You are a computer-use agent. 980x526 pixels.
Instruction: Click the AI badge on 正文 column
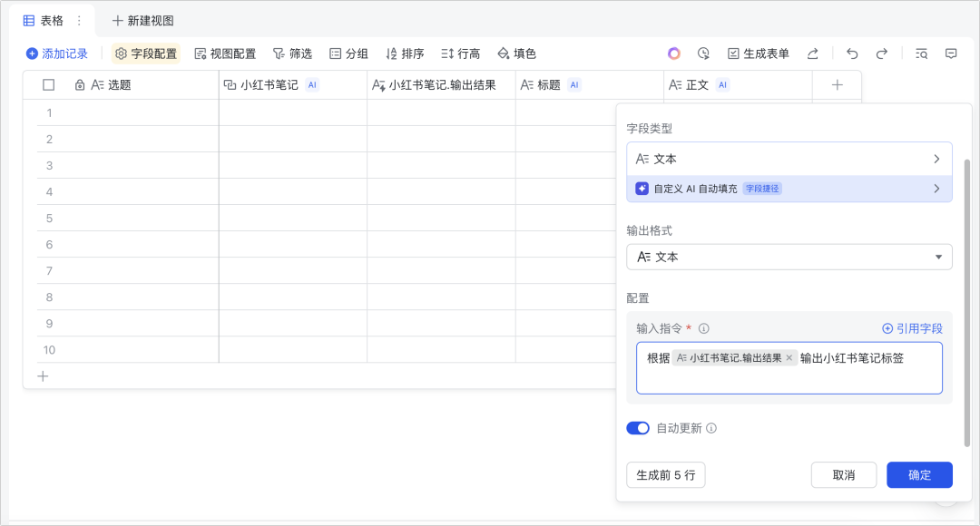pos(722,85)
